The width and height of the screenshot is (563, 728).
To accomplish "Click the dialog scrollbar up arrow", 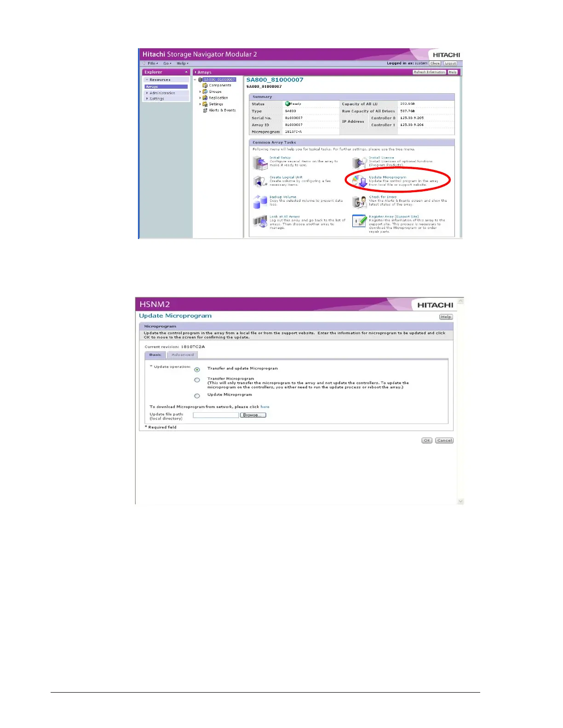I will (461, 301).
